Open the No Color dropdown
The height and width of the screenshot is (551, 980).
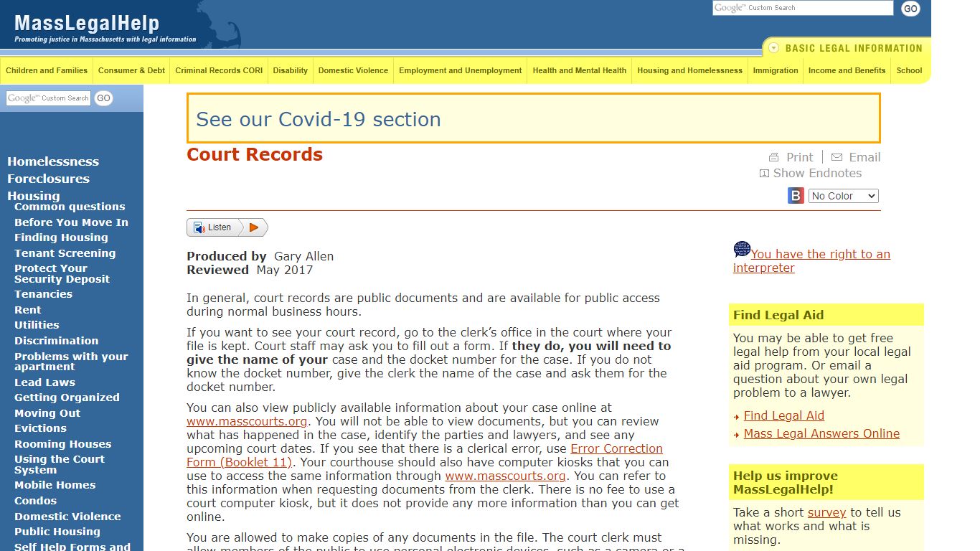pyautogui.click(x=843, y=196)
